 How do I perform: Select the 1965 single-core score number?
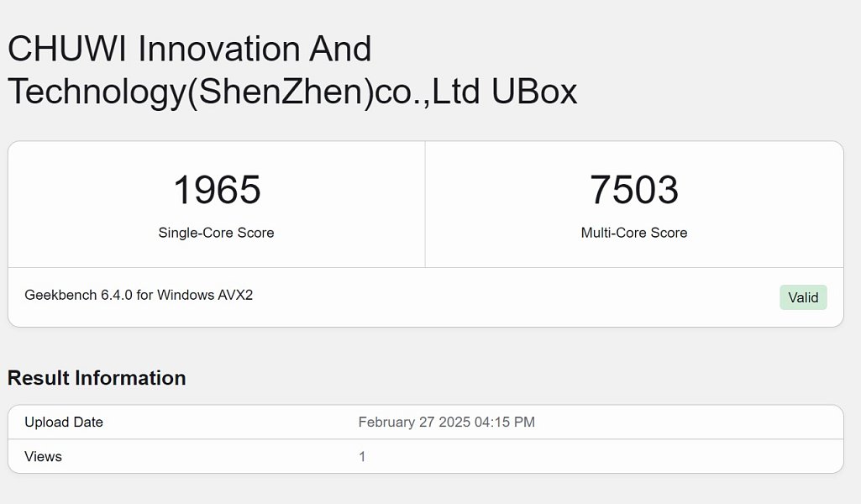(x=217, y=190)
